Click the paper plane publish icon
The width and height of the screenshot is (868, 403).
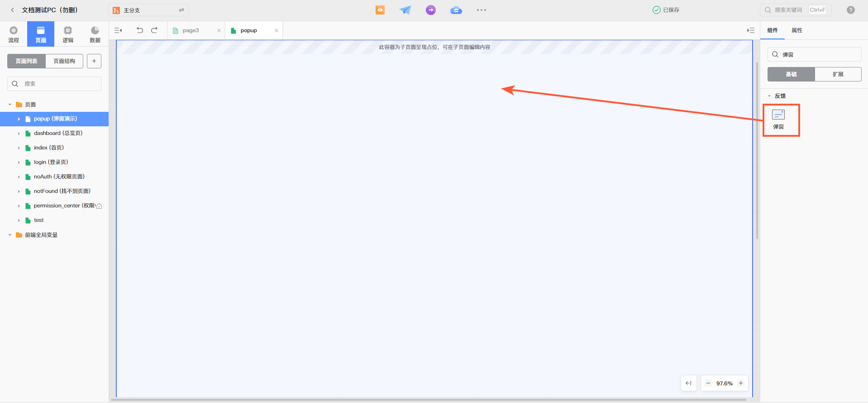405,10
